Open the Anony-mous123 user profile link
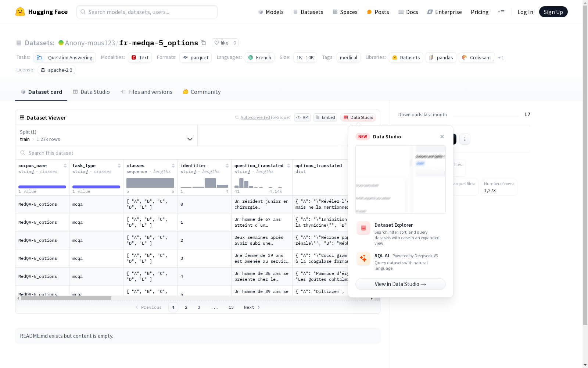The width and height of the screenshot is (588, 368). click(x=90, y=43)
